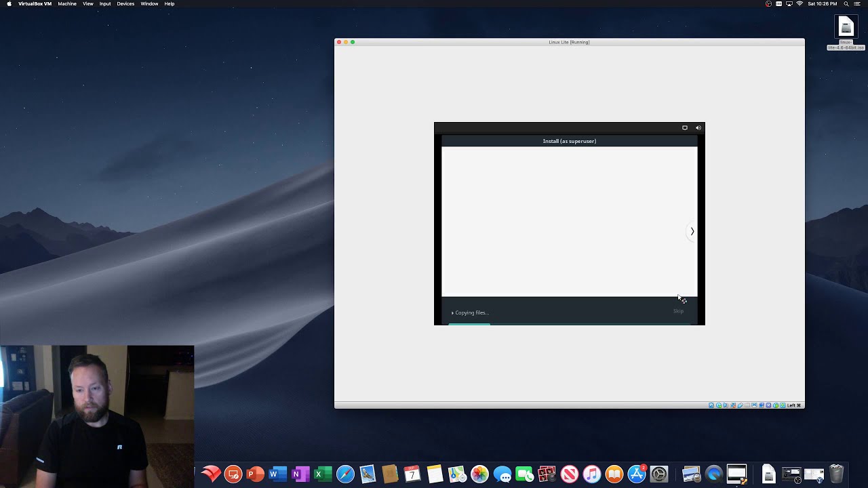Click the installer progress bar
This screenshot has height=488, width=868.
(x=570, y=324)
